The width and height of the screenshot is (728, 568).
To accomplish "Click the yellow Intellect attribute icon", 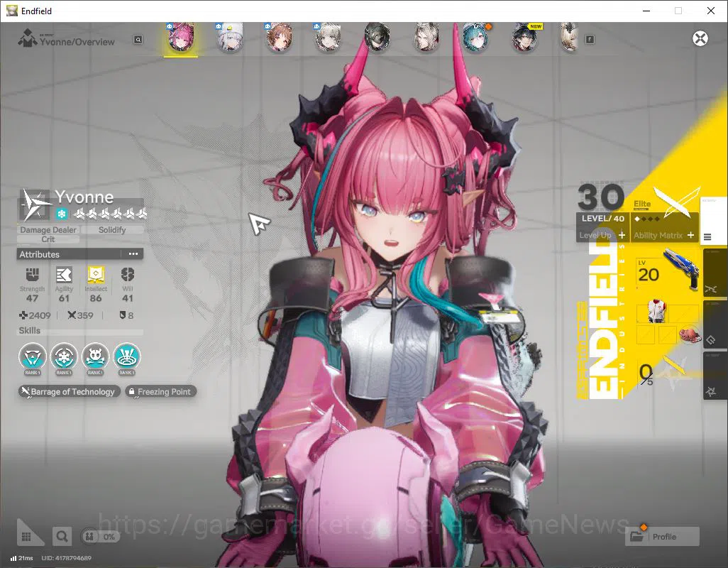I will (x=96, y=275).
